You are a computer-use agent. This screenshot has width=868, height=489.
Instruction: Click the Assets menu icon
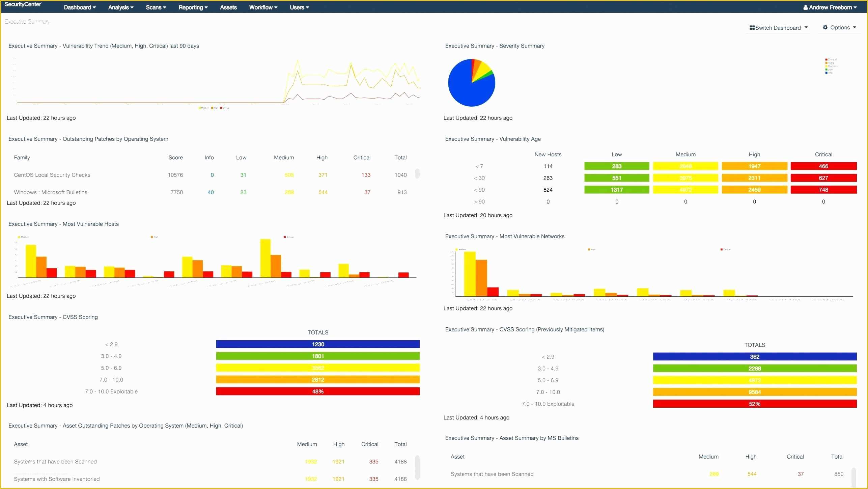pyautogui.click(x=228, y=7)
